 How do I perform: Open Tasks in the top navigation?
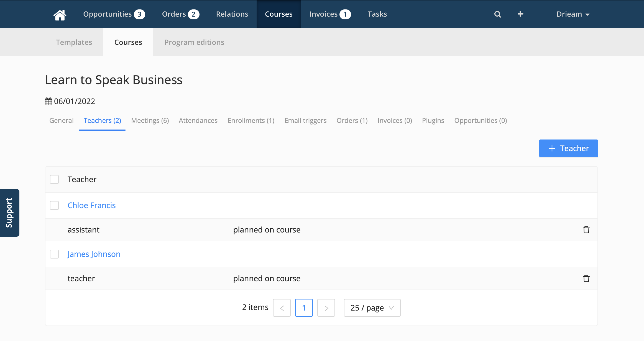pos(377,14)
